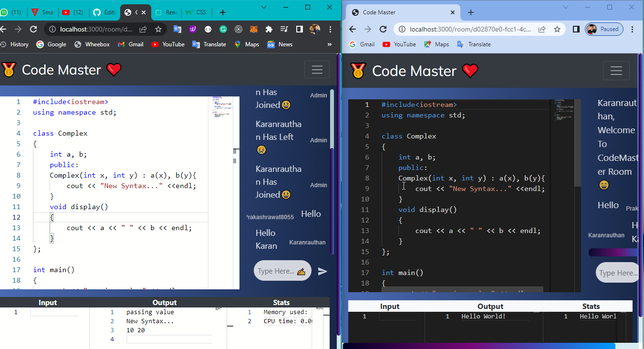The width and height of the screenshot is (644, 349).
Task: Click left browser address bar URL
Action: [96, 29]
